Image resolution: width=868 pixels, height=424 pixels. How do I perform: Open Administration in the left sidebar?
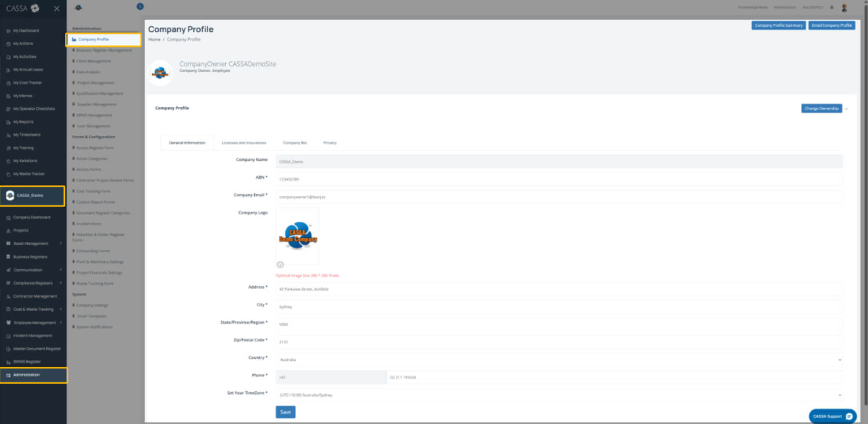click(34, 375)
